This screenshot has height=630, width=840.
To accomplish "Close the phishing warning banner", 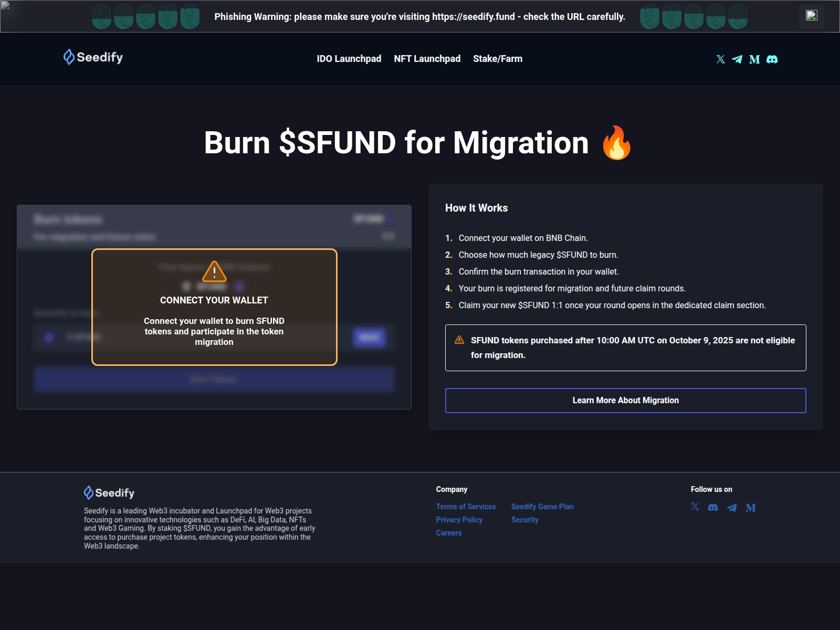I will pos(812,16).
